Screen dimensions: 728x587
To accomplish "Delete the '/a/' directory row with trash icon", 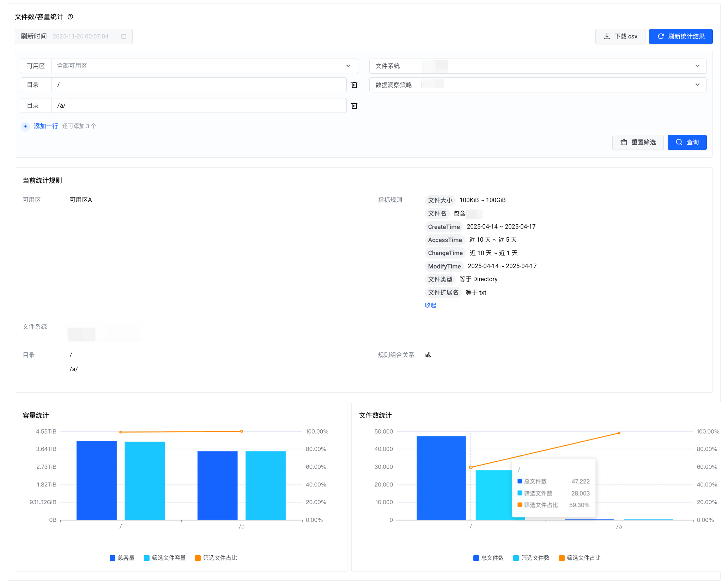I will (354, 106).
